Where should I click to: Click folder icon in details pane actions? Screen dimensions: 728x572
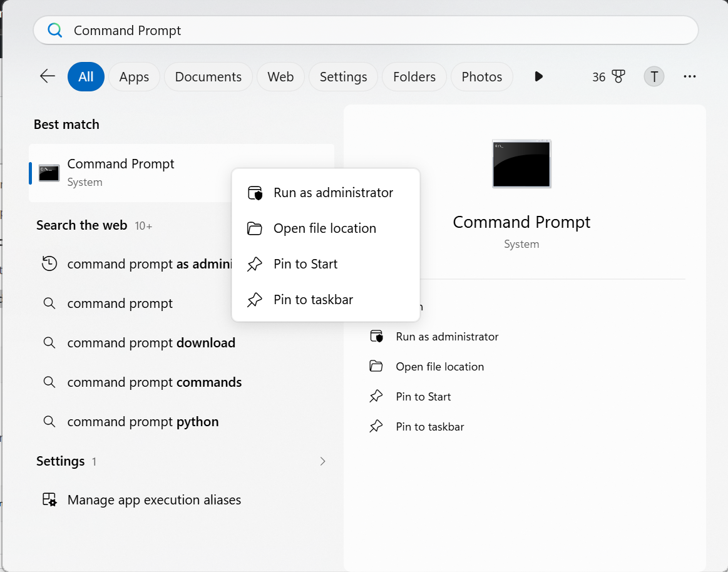(376, 366)
